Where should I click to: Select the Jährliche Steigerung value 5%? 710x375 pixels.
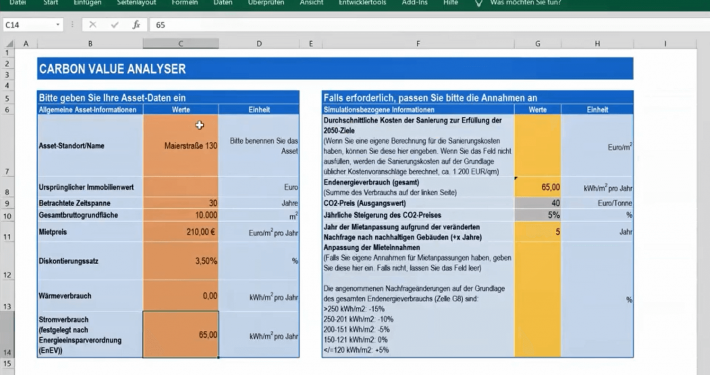click(537, 215)
